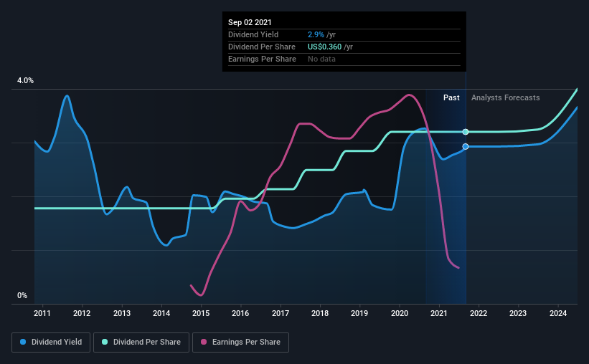
Task: Click the 2021 tick on the year axis
Action: pyautogui.click(x=439, y=313)
